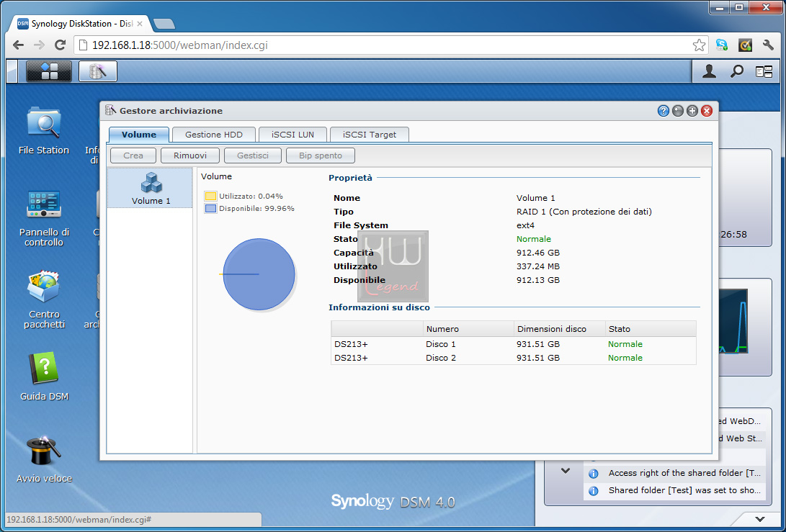Click the Gestore archiviazione help icon
Image resolution: width=786 pixels, height=532 pixels.
pos(664,111)
